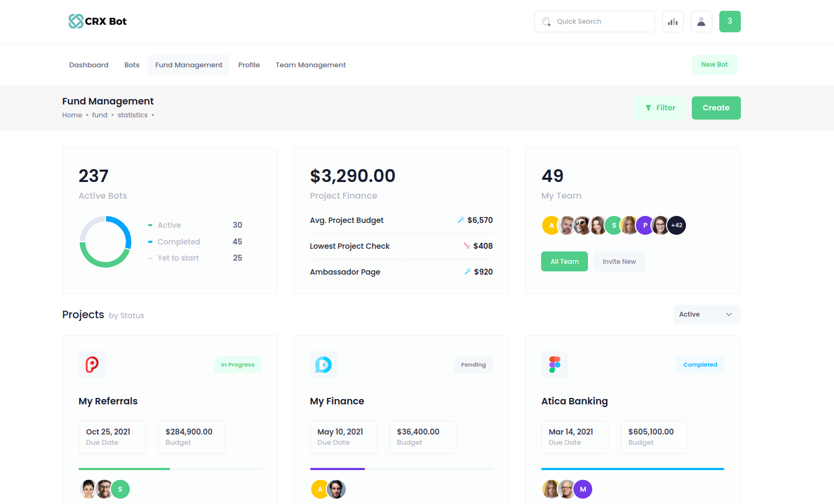Click the Atica Banking Figma icon
The width and height of the screenshot is (834, 504).
554,365
